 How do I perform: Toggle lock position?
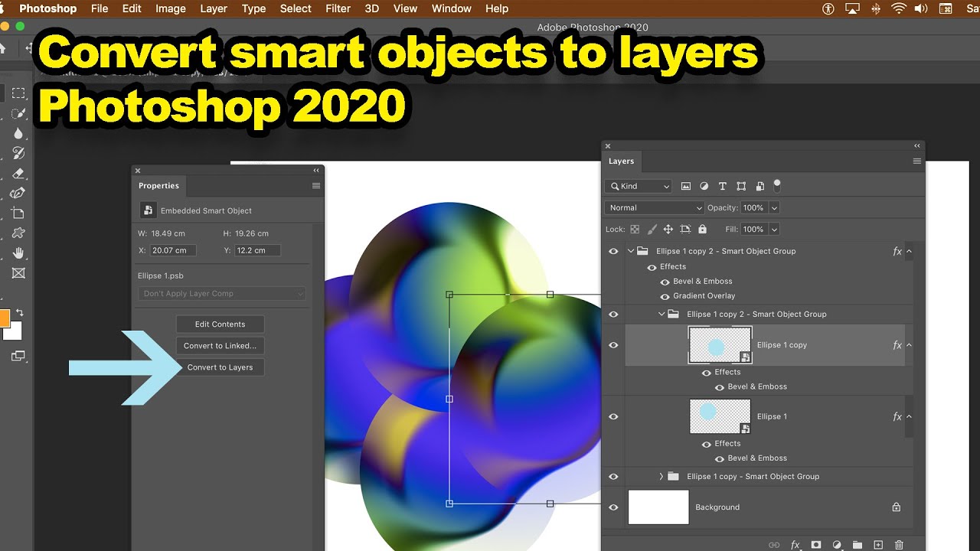point(668,229)
